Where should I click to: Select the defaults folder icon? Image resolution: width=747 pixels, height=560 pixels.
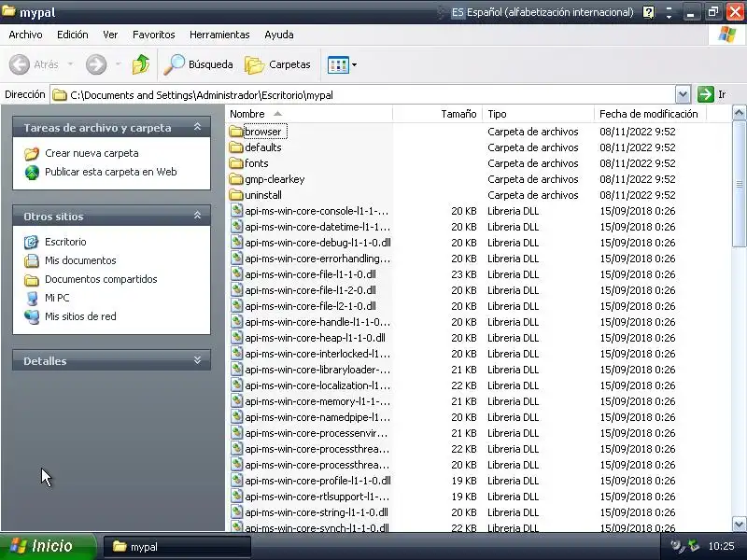pos(236,147)
